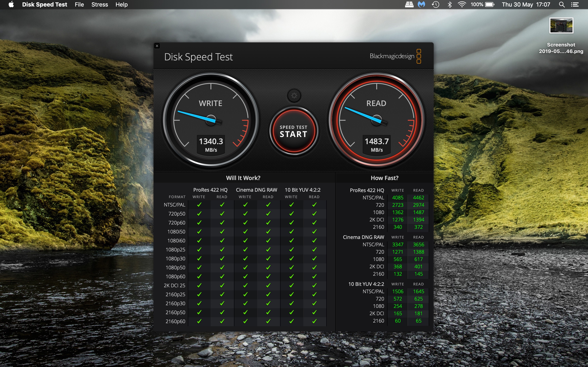Click the WRITE speed gauge
The width and height of the screenshot is (588, 367).
[x=211, y=120]
